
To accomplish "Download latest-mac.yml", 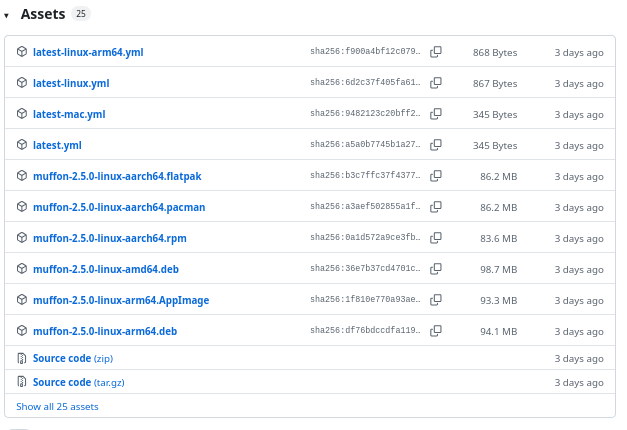I will 69,114.
